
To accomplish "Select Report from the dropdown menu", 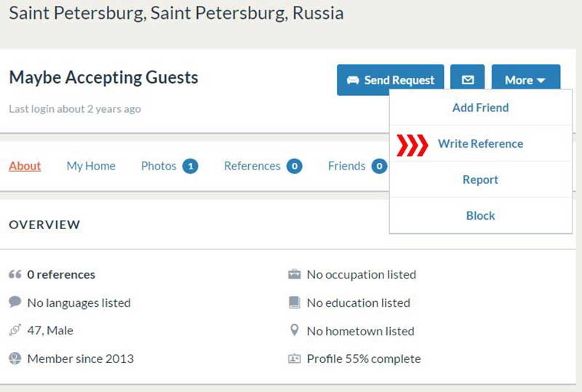I will pyautogui.click(x=481, y=180).
